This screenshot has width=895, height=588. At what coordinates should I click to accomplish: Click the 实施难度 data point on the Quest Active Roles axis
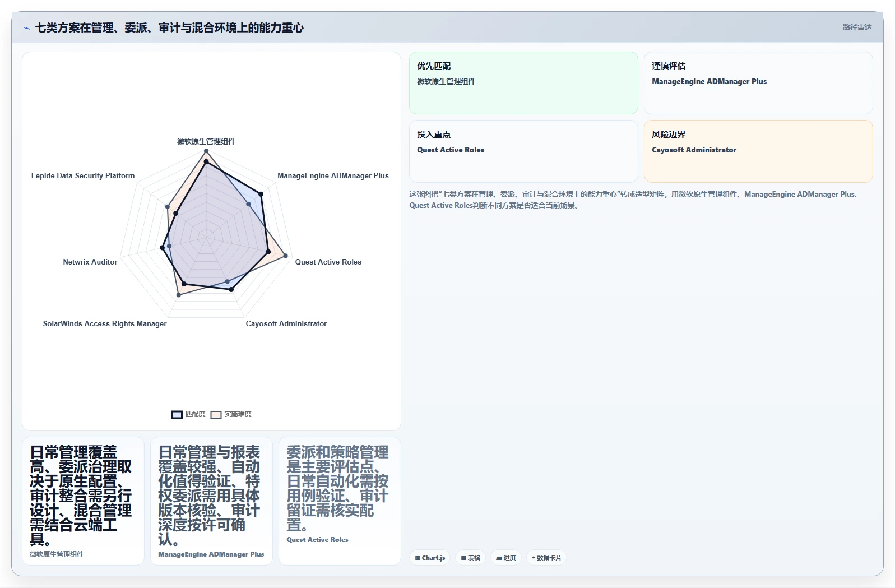pos(285,256)
